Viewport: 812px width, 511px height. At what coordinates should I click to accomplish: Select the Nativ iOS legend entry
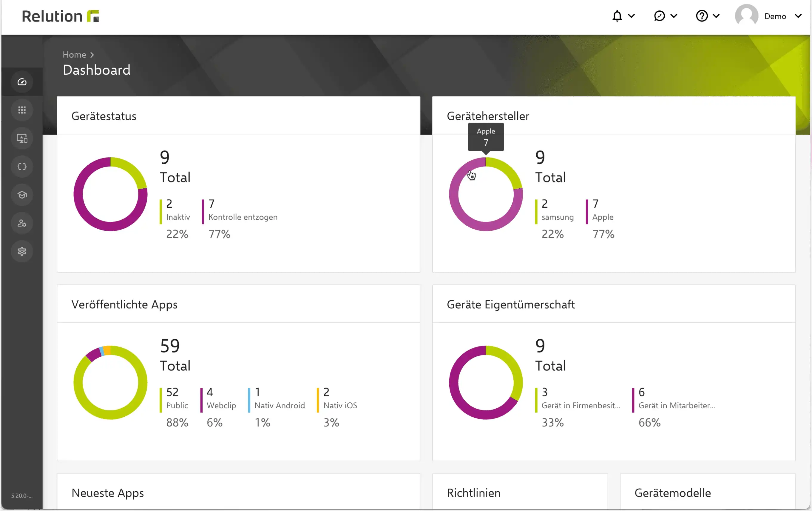(337, 407)
